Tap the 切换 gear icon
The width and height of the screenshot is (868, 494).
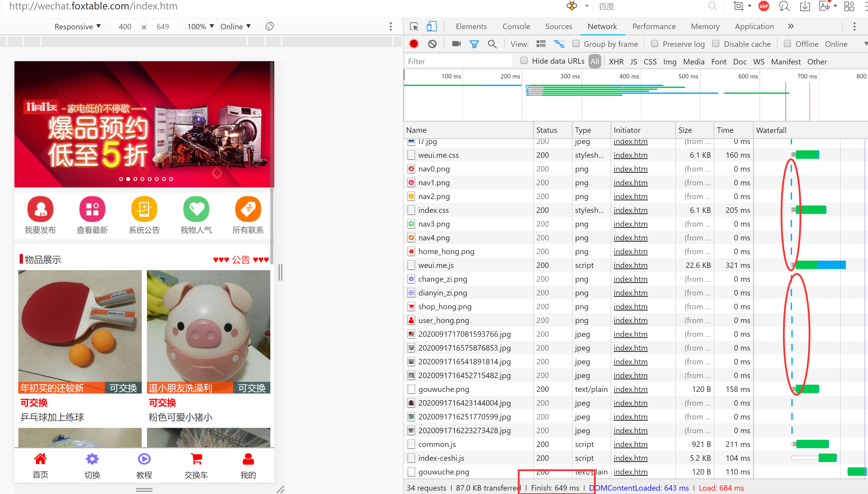(92, 459)
